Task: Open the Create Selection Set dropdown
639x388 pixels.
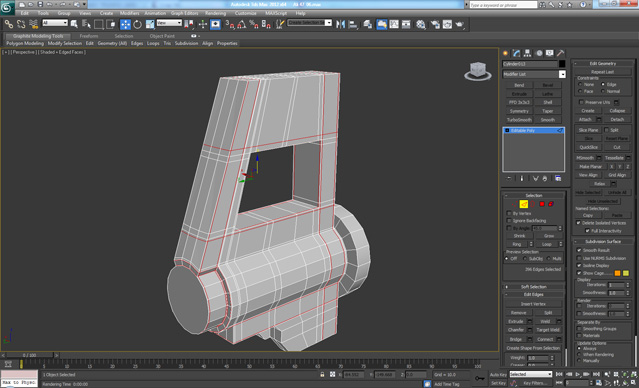Action: pos(310,23)
